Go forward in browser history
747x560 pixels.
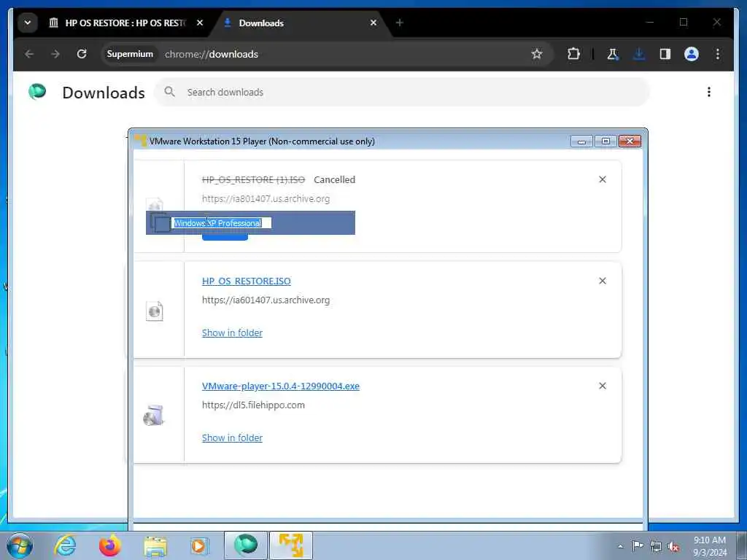[55, 54]
